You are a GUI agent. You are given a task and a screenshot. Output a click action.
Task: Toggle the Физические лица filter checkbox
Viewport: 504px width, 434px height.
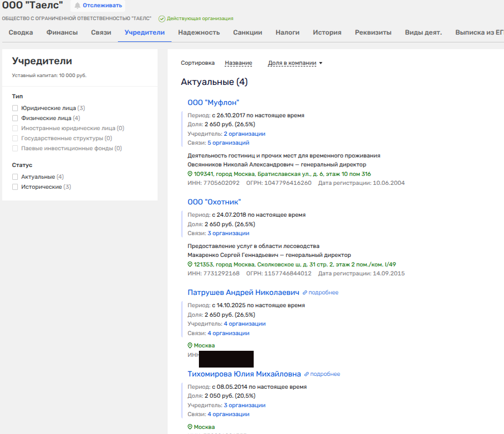tap(16, 118)
